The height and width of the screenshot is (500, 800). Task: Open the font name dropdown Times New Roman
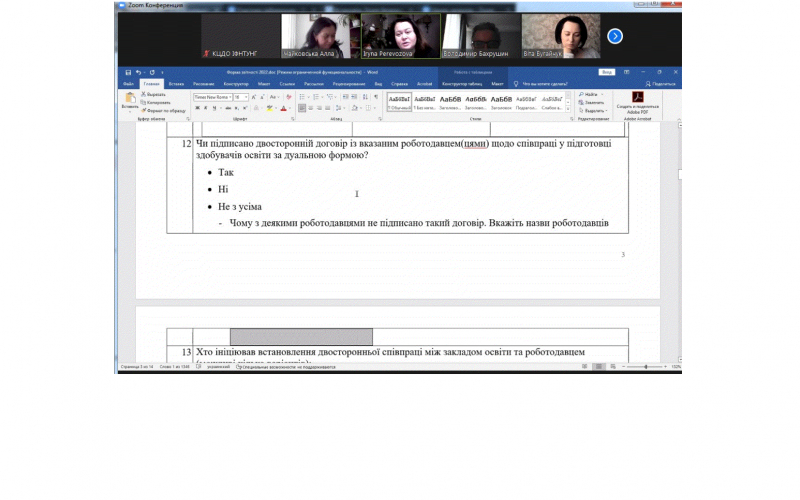[x=230, y=97]
